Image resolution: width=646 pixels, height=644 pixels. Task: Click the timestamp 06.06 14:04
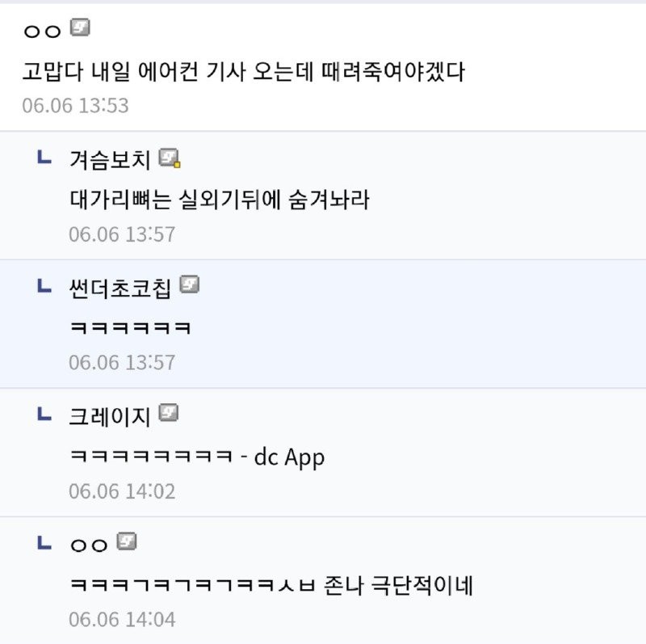(122, 620)
